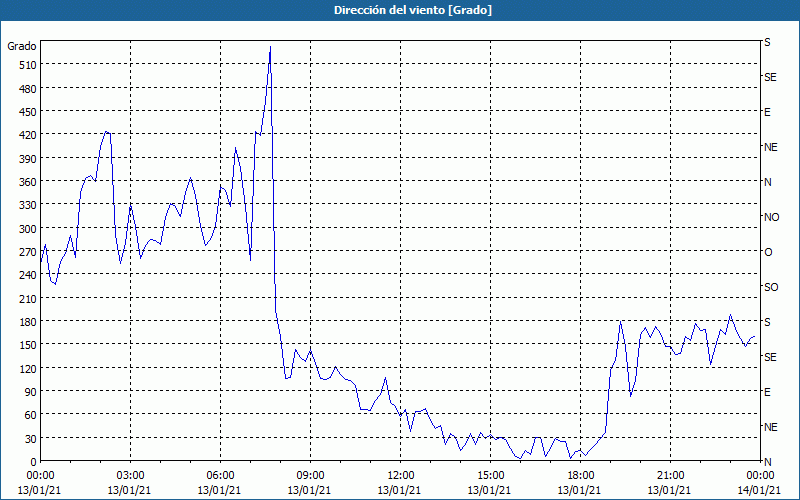Click the 480 value on the degree axis
The image size is (800, 500).
pyautogui.click(x=28, y=89)
